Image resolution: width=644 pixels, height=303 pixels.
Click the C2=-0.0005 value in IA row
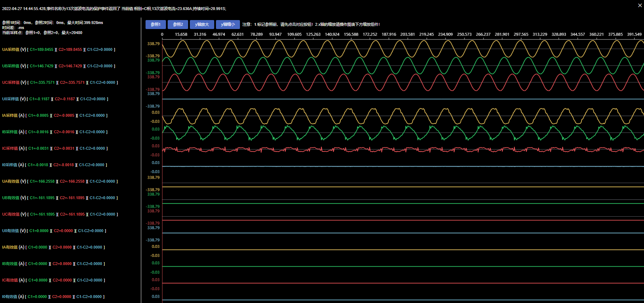coord(64,115)
